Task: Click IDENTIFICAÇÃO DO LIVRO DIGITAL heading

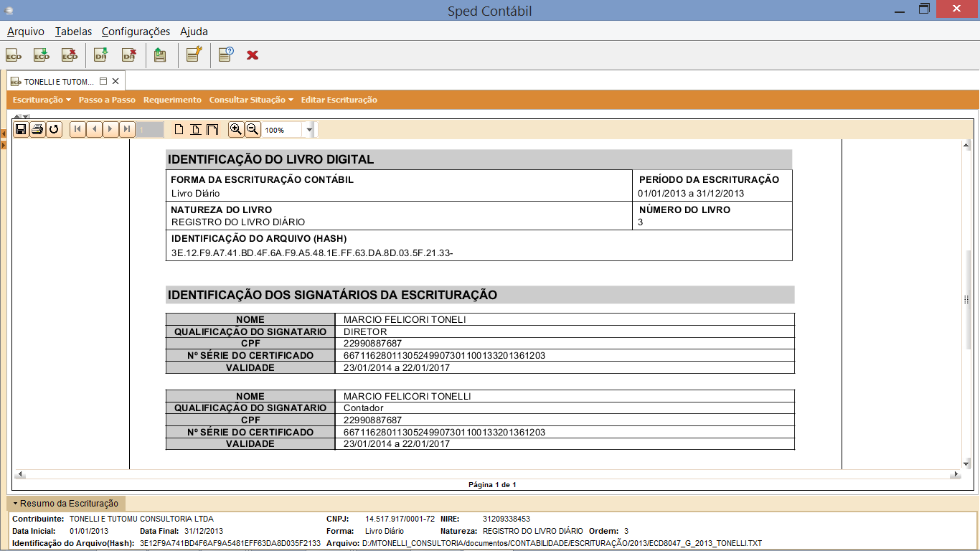Action: coord(270,160)
